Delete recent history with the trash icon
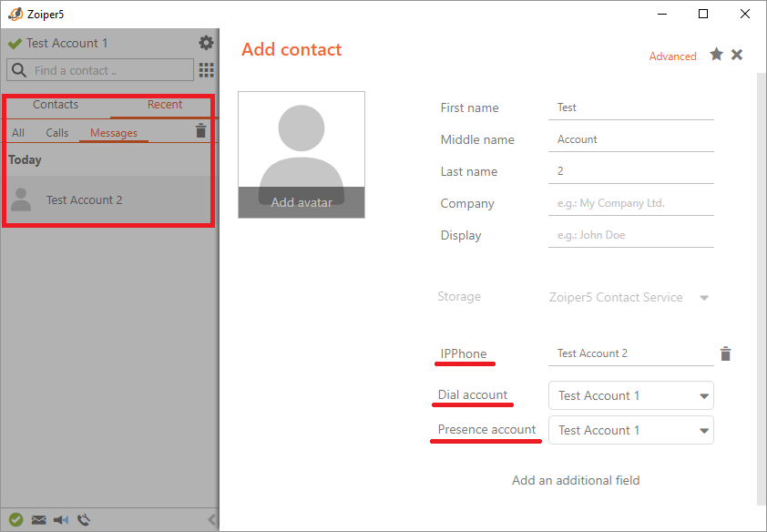The height and width of the screenshot is (532, 767). (201, 131)
